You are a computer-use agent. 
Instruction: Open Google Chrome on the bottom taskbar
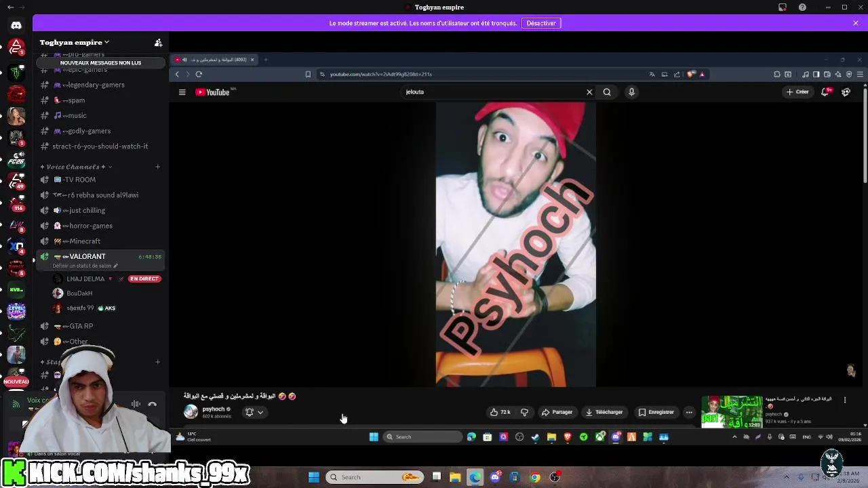(x=535, y=477)
